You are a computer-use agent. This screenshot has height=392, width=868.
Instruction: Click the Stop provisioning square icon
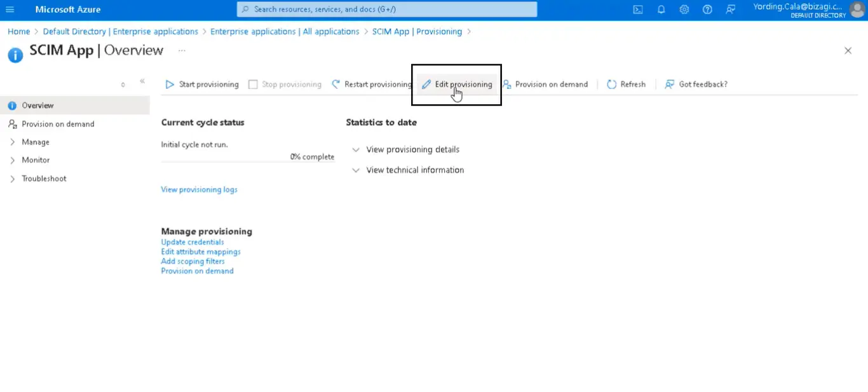coord(253,84)
